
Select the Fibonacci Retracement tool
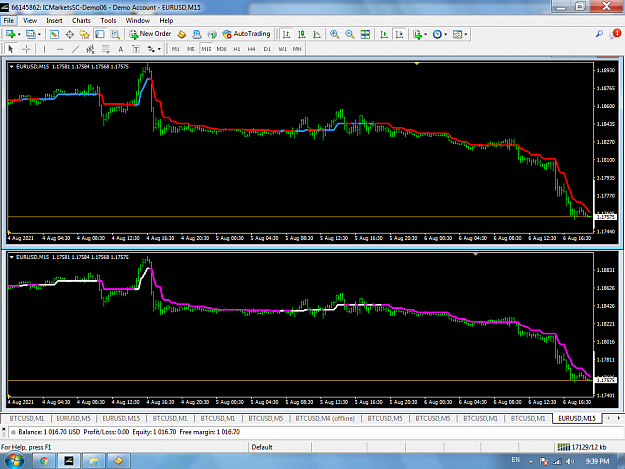point(106,49)
